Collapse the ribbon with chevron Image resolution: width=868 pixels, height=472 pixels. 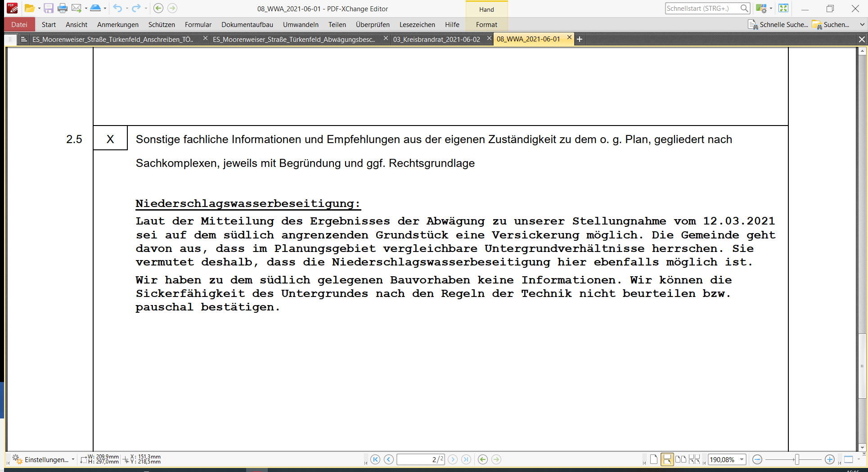862,25
